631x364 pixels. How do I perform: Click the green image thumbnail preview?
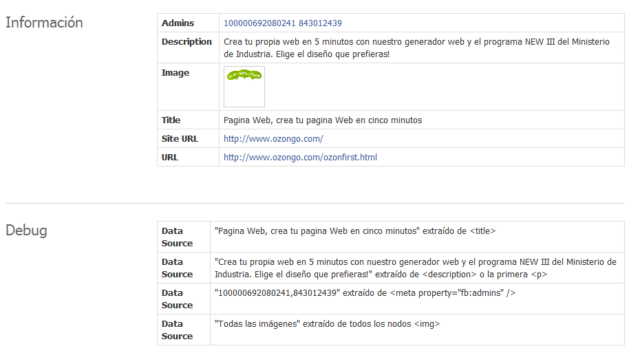click(x=244, y=87)
